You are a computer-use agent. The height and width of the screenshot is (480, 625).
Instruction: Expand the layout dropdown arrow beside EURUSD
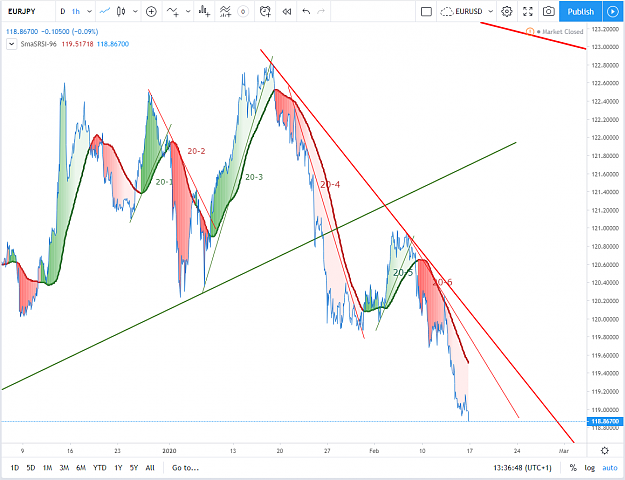491,12
